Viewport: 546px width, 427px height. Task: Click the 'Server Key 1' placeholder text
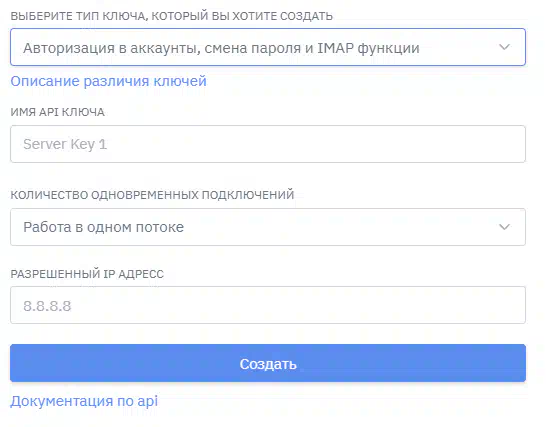65,144
